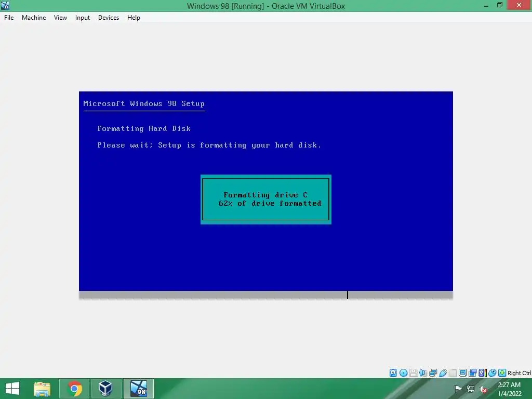Restore down the VirtualBox window
The width and height of the screenshot is (532, 399).
click(499, 5)
